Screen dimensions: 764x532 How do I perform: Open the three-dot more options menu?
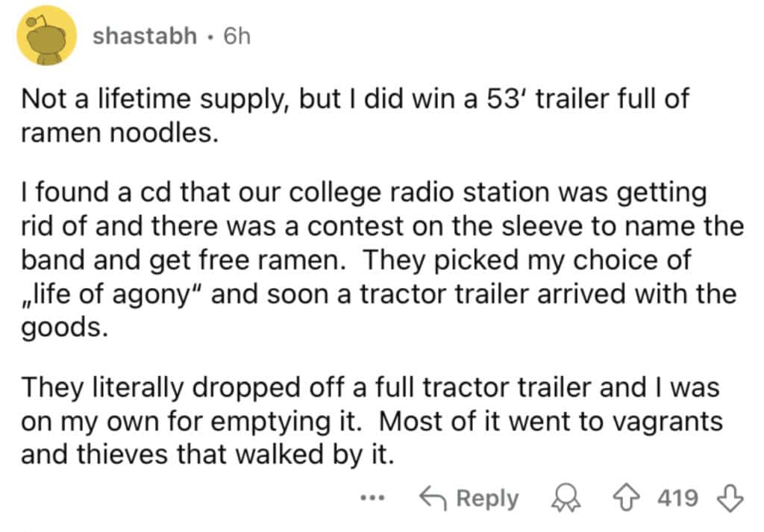(373, 498)
